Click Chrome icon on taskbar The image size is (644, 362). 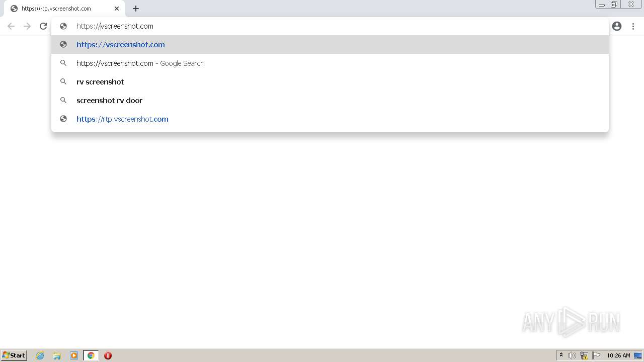[91, 355]
